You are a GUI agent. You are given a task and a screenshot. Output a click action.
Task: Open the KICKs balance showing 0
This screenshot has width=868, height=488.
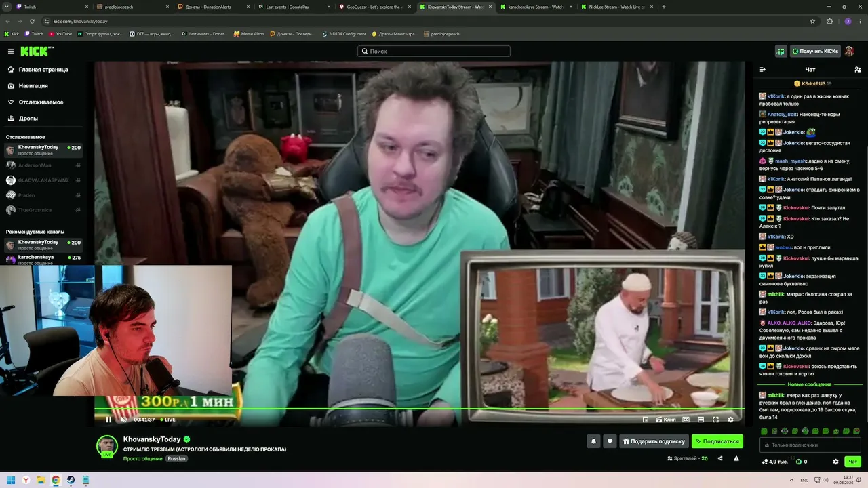(802, 462)
